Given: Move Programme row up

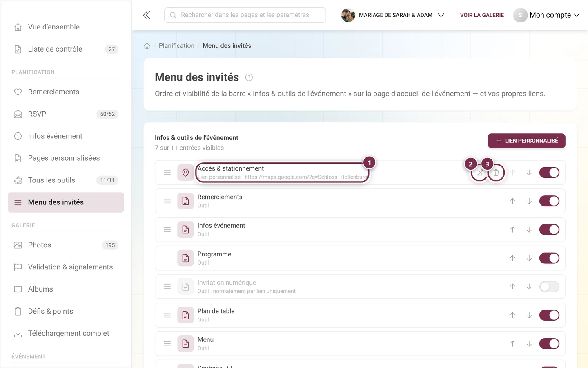Looking at the screenshot, I should [512, 258].
